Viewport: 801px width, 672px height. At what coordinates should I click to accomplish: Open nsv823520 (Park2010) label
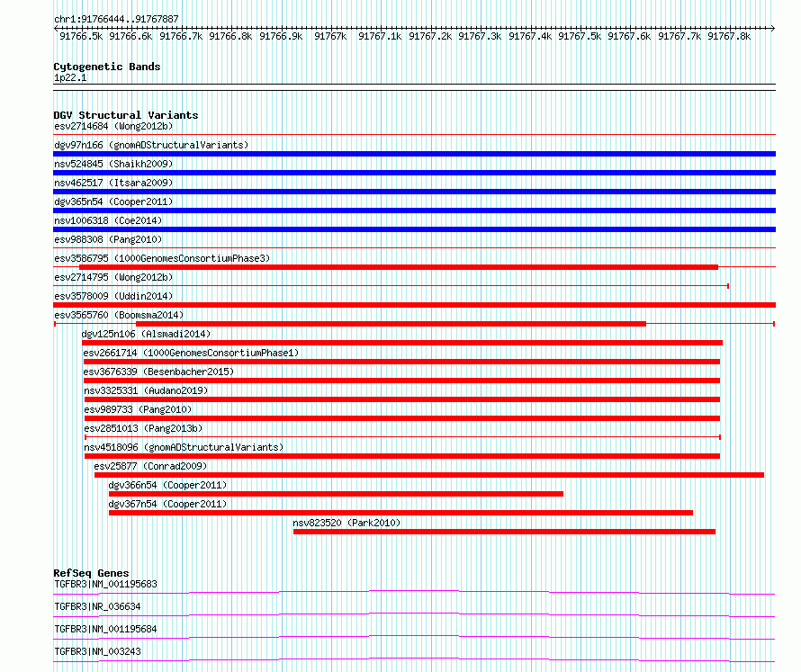[x=346, y=523]
